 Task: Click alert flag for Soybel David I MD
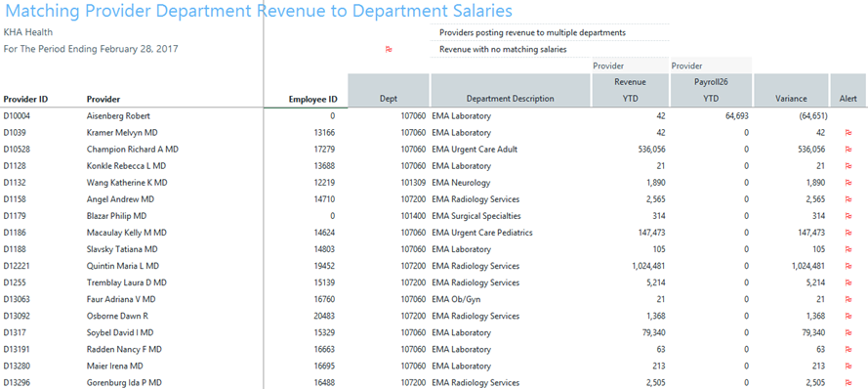point(847,333)
